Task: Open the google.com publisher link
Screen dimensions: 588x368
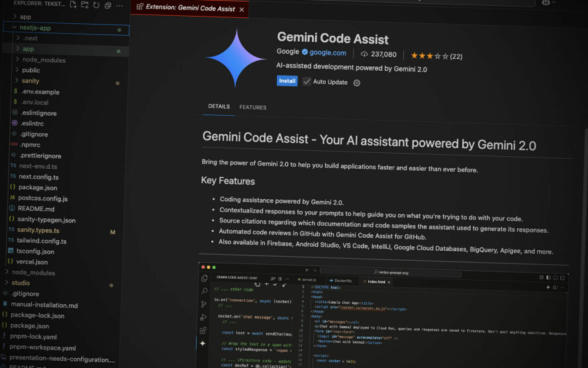Action: 328,52
